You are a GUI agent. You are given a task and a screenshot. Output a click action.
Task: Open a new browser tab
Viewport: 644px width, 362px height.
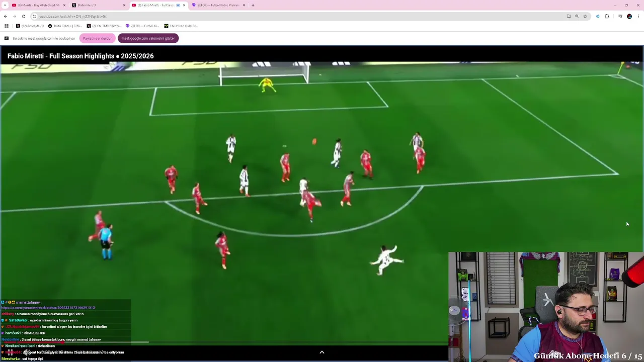[253, 5]
